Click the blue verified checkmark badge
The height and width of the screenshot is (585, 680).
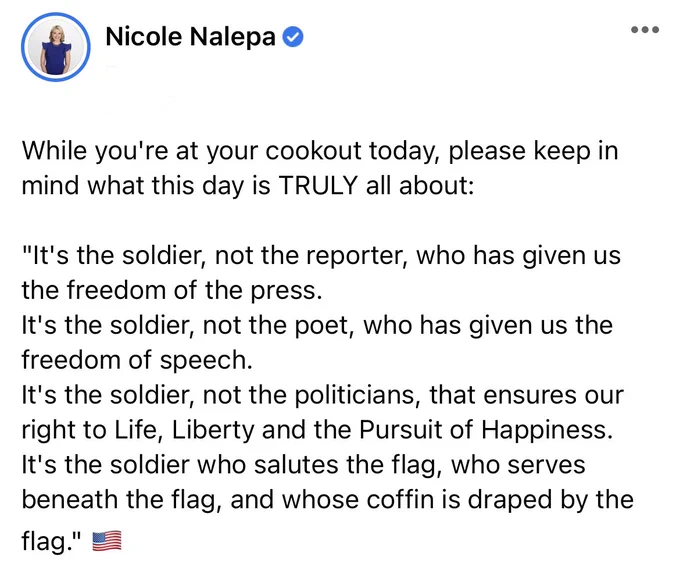point(293,37)
